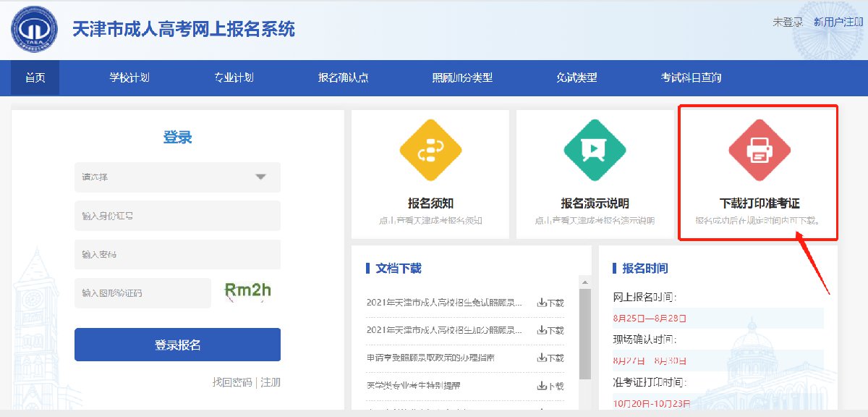Open the green 报名演示说明 presentation icon

(595, 151)
